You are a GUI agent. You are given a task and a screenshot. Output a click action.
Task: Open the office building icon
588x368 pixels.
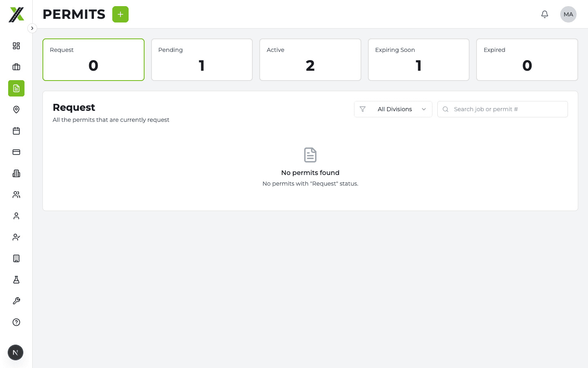point(16,258)
